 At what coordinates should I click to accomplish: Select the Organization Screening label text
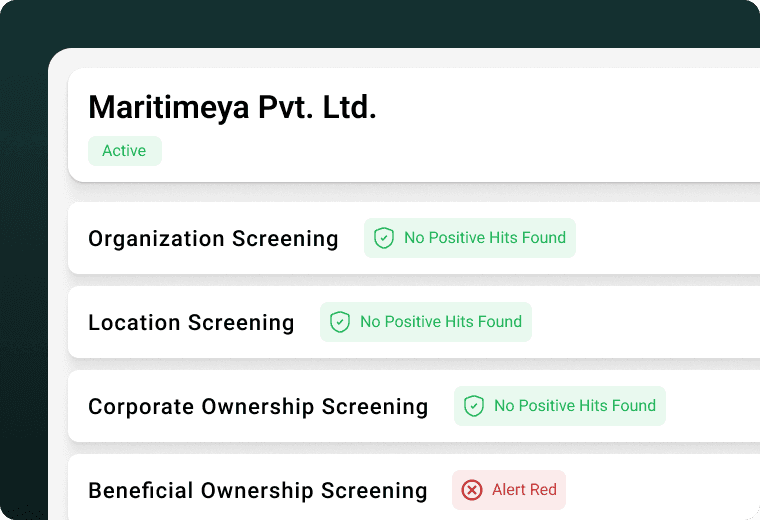tap(213, 238)
